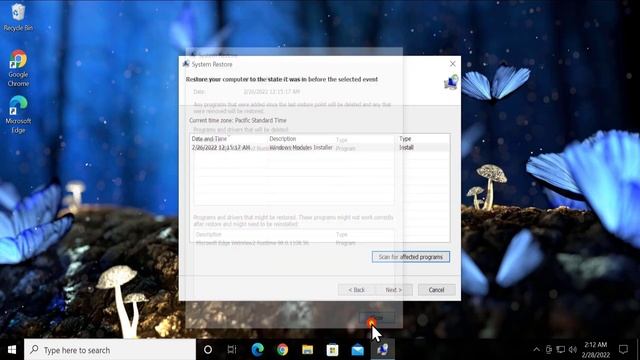The width and height of the screenshot is (640, 360).
Task: Select System Restore taskbar icon
Action: click(382, 350)
